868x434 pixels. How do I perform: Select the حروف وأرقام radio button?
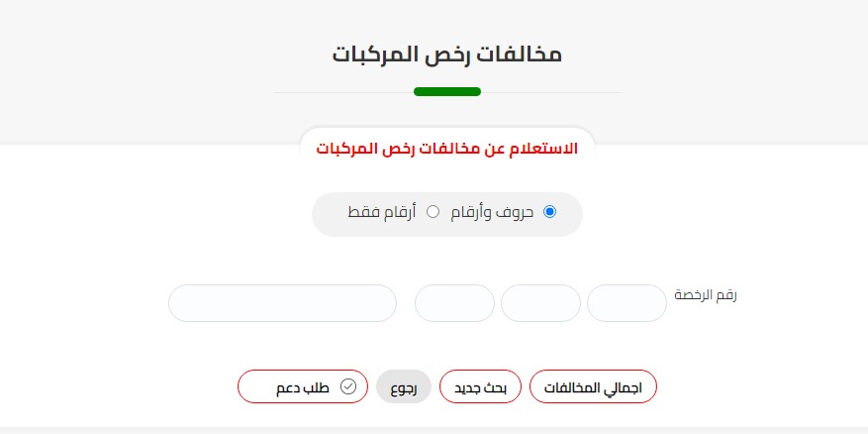(x=549, y=212)
